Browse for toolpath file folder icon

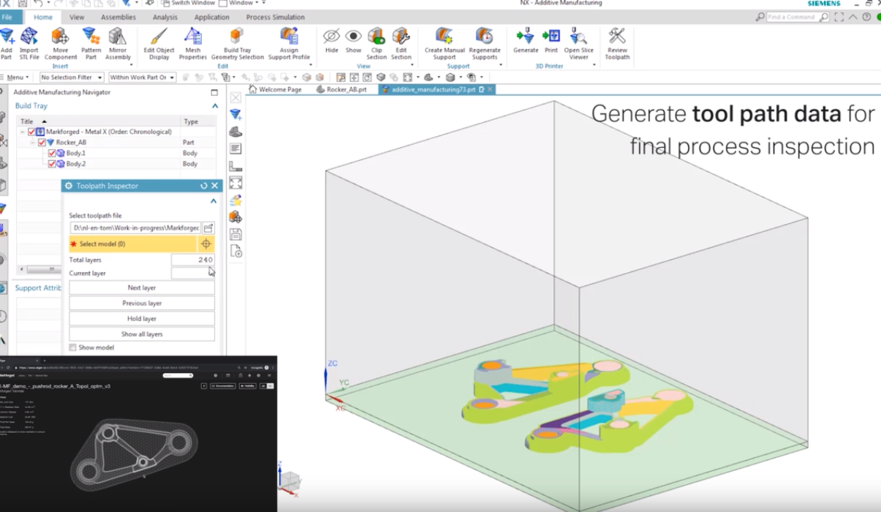pos(208,228)
